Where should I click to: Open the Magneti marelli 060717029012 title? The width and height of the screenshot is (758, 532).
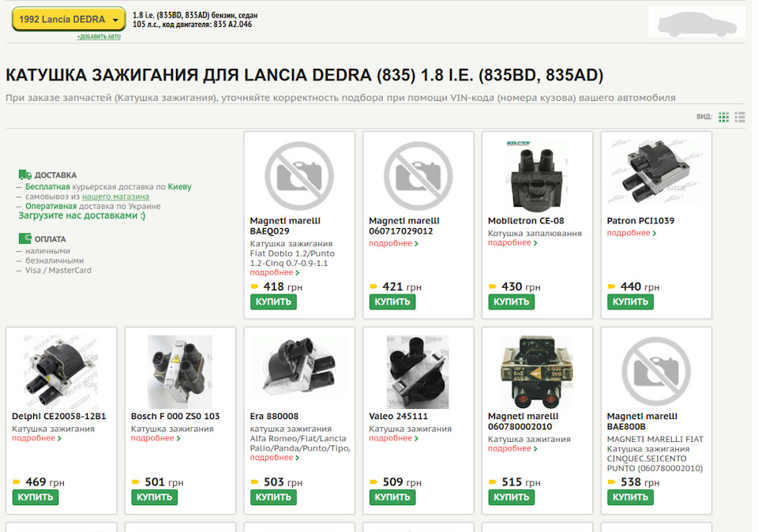[404, 226]
